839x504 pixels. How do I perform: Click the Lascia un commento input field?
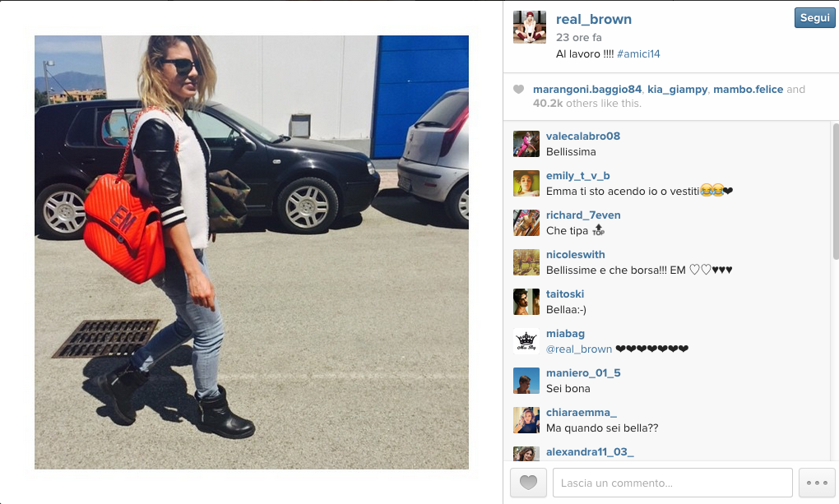pyautogui.click(x=672, y=483)
